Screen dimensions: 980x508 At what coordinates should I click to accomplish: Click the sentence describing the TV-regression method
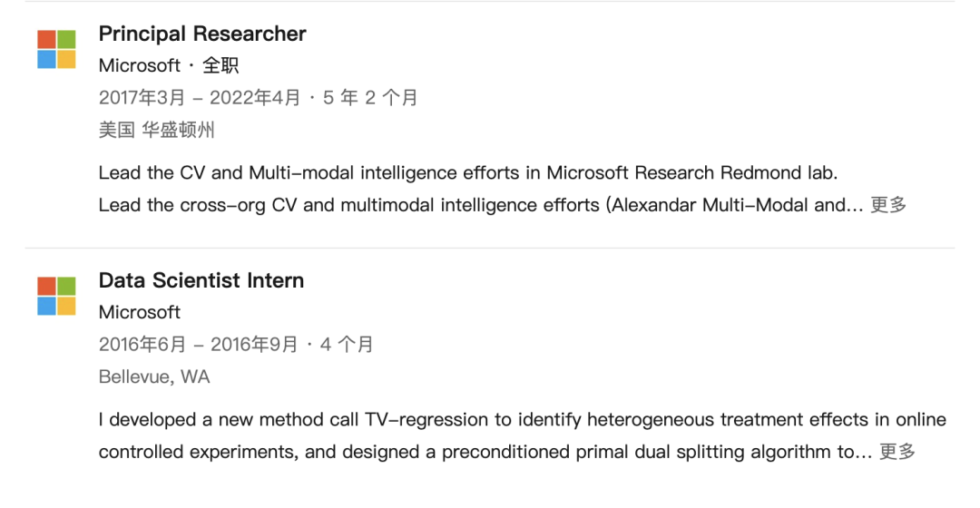[x=522, y=419]
